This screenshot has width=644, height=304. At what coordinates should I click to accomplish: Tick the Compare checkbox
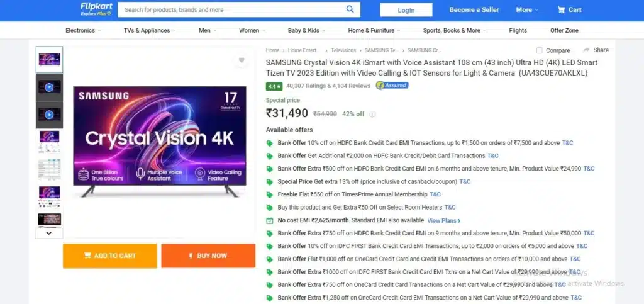pyautogui.click(x=539, y=50)
